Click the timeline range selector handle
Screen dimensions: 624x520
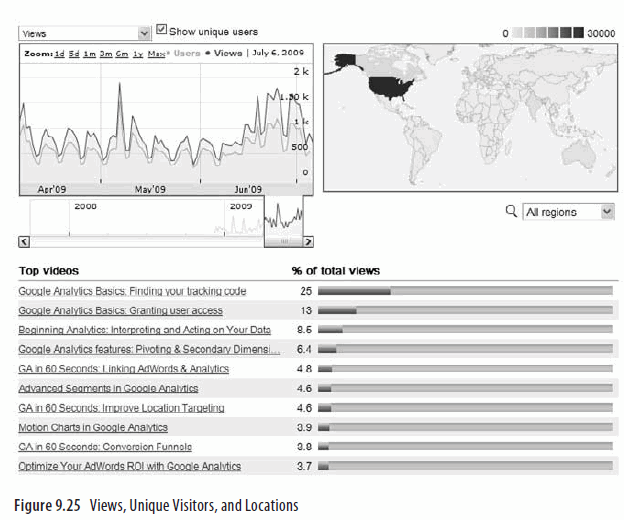[x=283, y=241]
